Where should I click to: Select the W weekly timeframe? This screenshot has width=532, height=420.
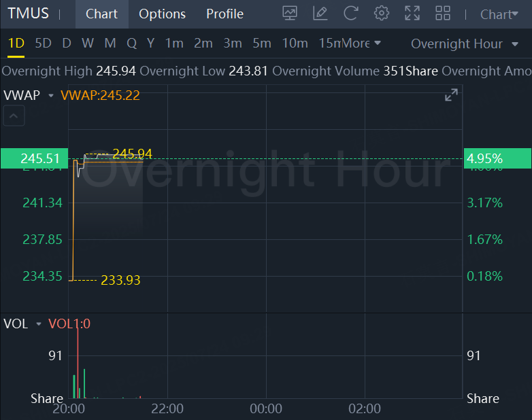click(88, 43)
